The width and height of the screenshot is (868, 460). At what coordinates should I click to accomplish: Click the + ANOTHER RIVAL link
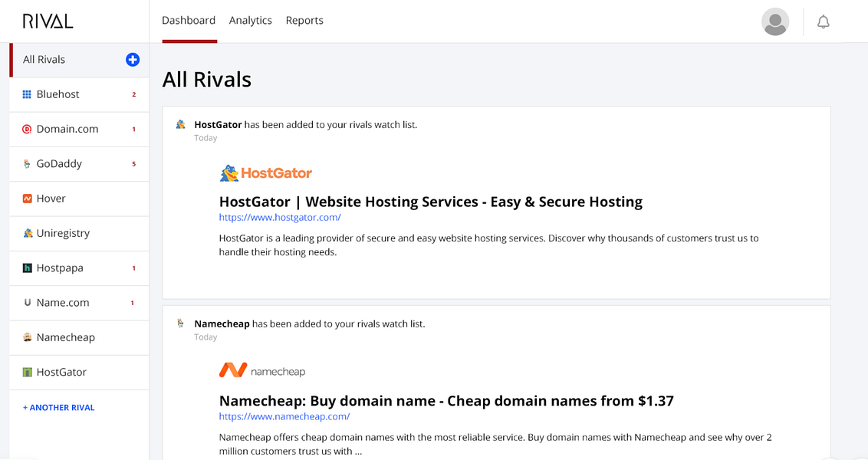[x=59, y=407]
